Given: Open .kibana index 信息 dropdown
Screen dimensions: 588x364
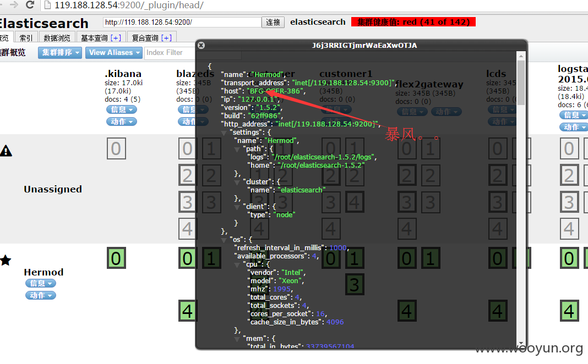Looking at the screenshot, I should pyautogui.click(x=122, y=110).
